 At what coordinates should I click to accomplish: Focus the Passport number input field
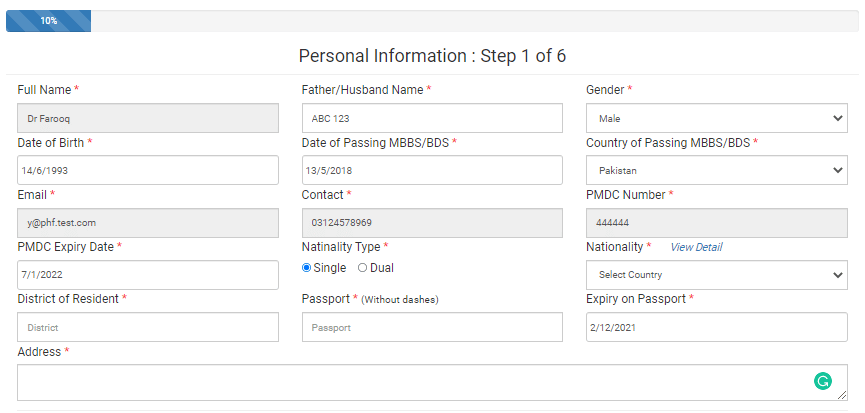(432, 327)
